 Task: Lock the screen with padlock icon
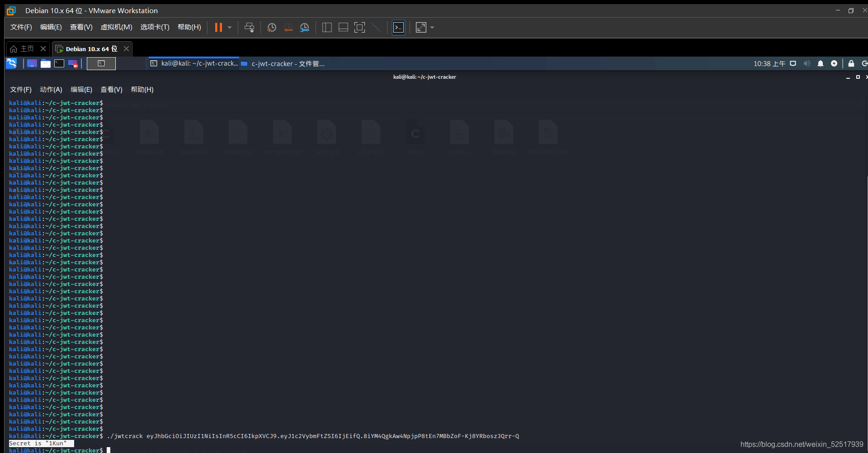[851, 63]
